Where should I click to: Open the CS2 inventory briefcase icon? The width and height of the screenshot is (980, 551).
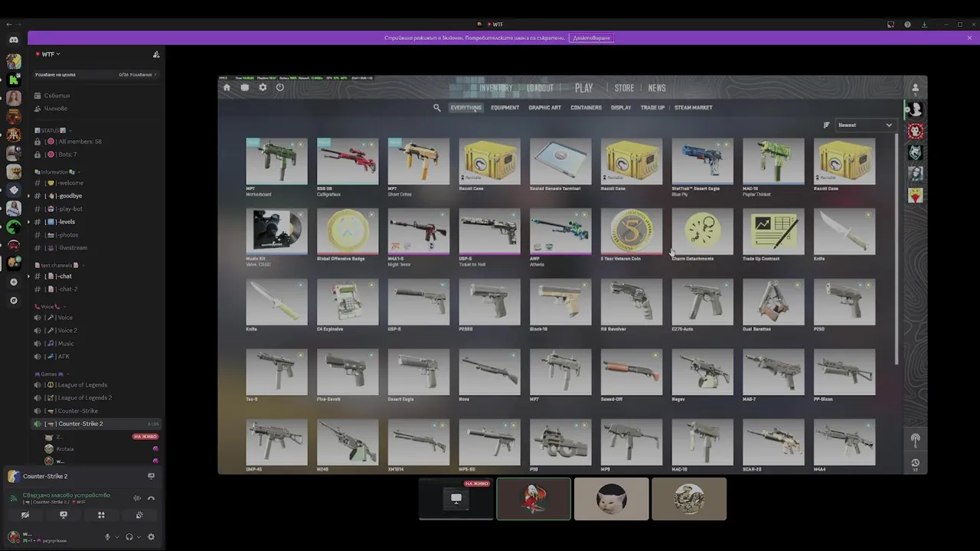244,87
